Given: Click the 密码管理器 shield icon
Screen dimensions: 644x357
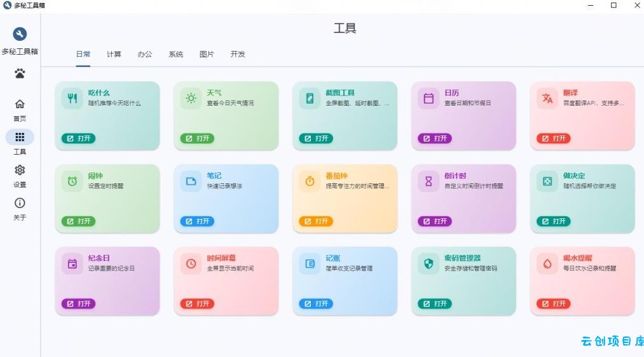Looking at the screenshot, I should (428, 263).
